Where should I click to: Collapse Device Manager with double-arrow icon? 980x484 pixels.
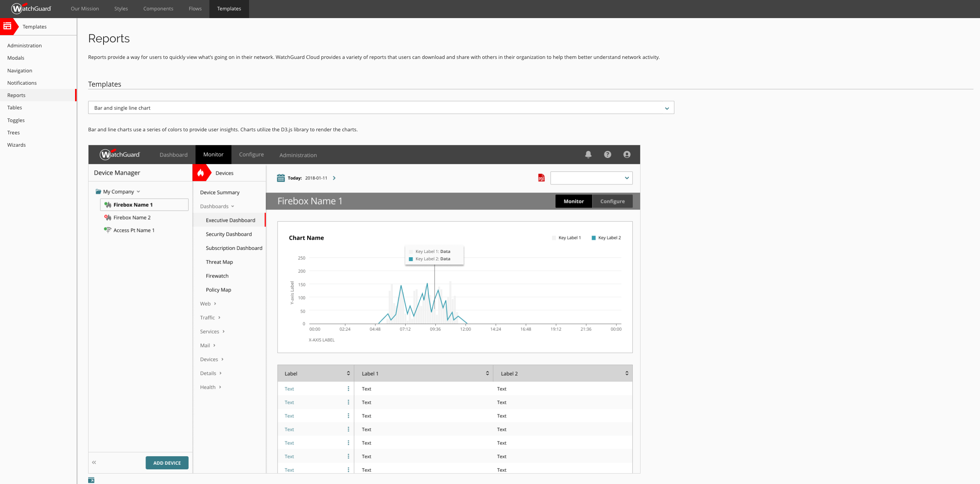(94, 462)
